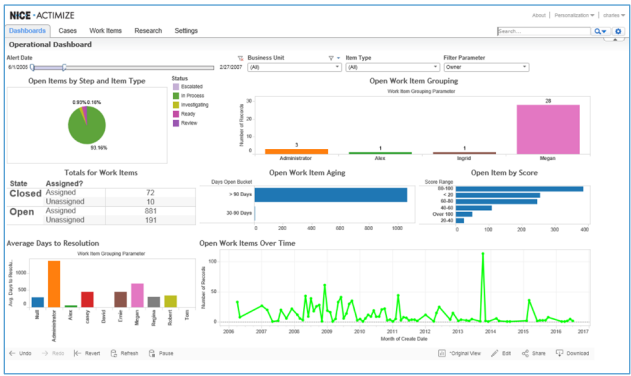This screenshot has width=631, height=376.
Task: Click the Open Assigned value 881
Action: (151, 211)
